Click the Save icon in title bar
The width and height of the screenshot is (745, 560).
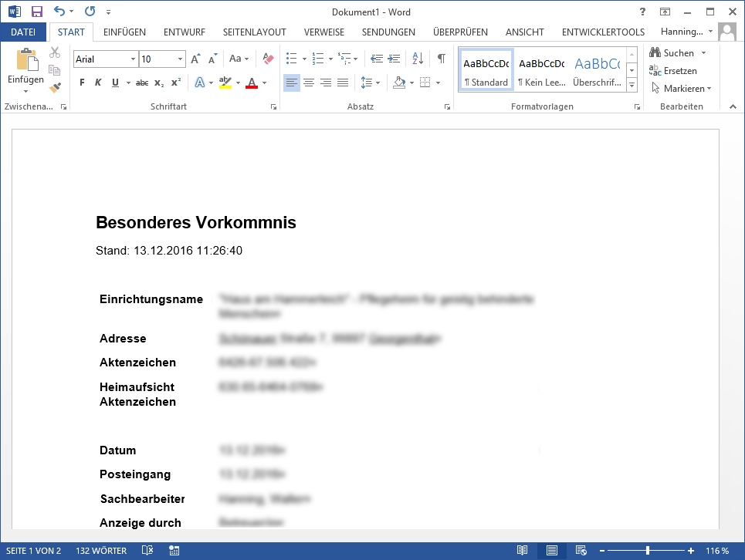pos(37,12)
